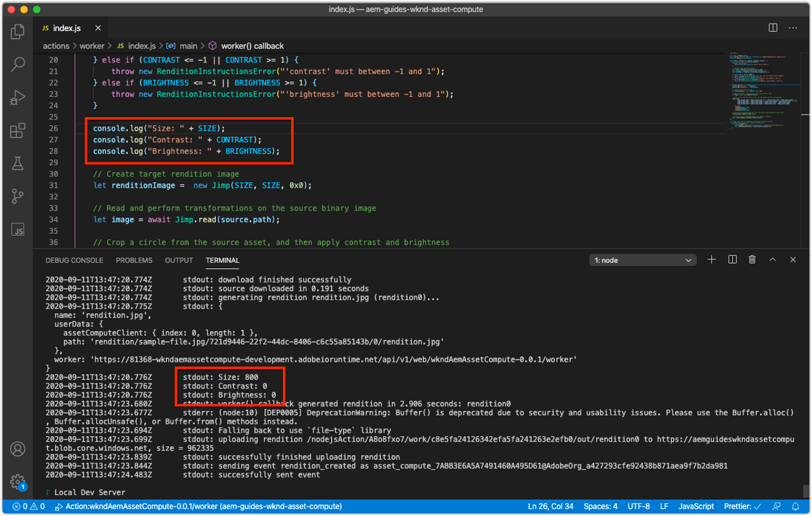This screenshot has height=516, width=812.
Task: Open the Run and Debug panel
Action: 17,97
